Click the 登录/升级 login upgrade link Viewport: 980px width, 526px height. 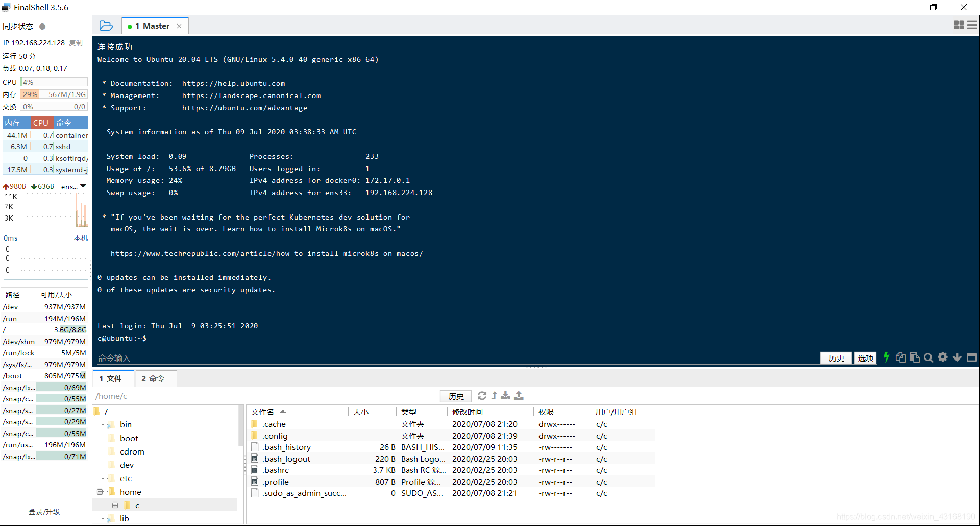[44, 512]
